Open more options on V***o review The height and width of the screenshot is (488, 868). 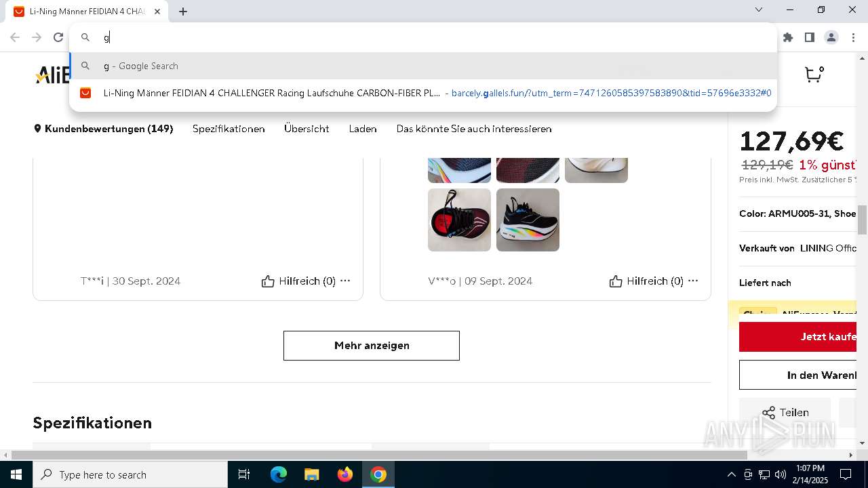tap(693, 281)
